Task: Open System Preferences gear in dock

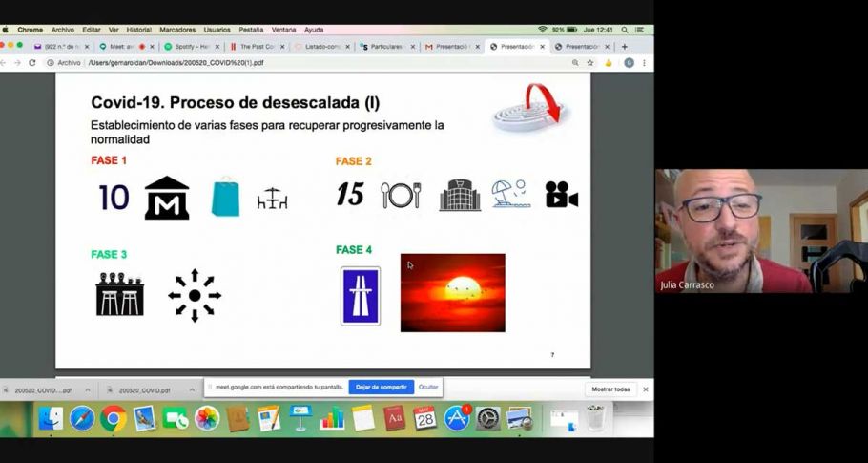Action: click(x=488, y=418)
